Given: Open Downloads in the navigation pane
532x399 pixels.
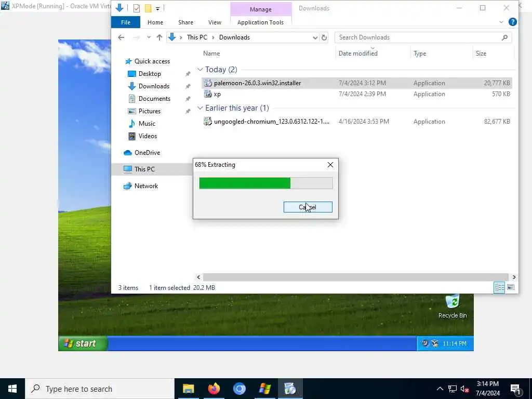Looking at the screenshot, I should tap(154, 86).
